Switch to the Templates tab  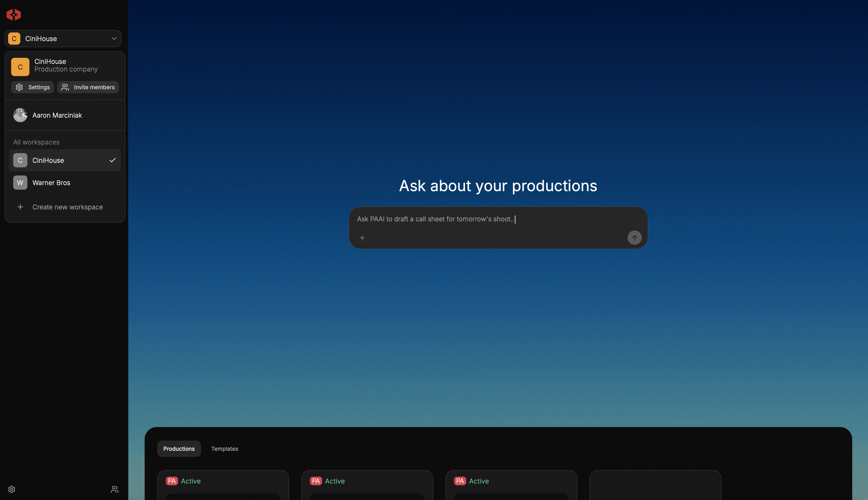coord(224,449)
